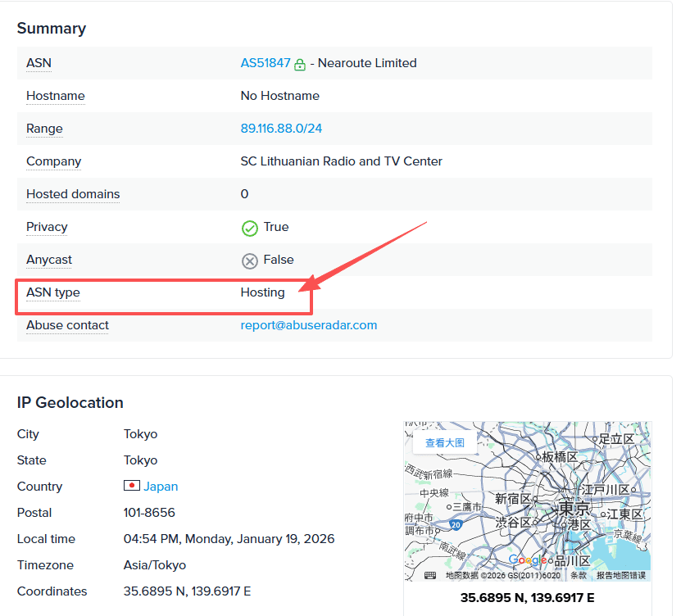Click the 报告地图错误 link on the map
690x616 pixels.
[x=620, y=575]
